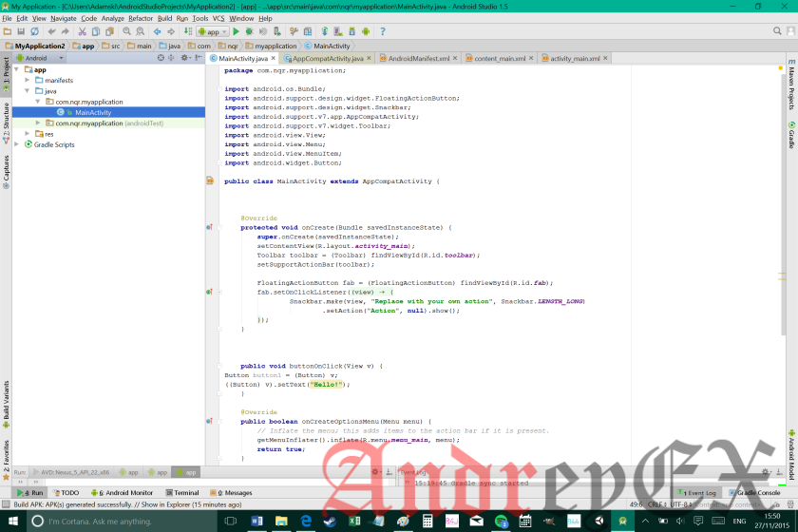Click the myapplication breadcrumb

272,46
